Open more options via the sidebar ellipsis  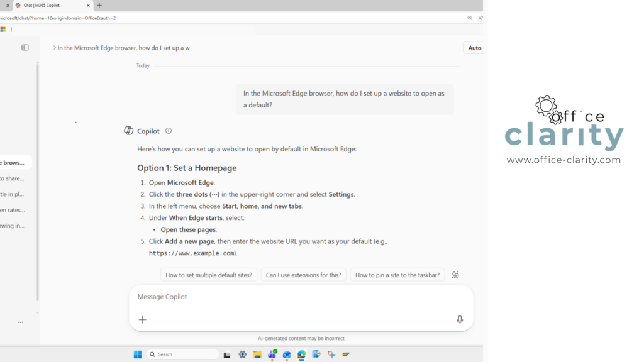[x=19, y=322]
